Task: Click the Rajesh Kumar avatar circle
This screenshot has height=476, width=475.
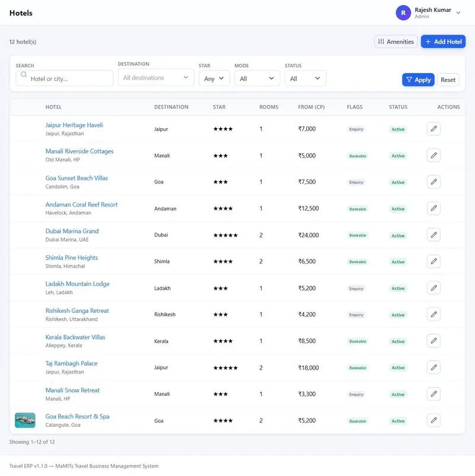Action: (x=403, y=12)
